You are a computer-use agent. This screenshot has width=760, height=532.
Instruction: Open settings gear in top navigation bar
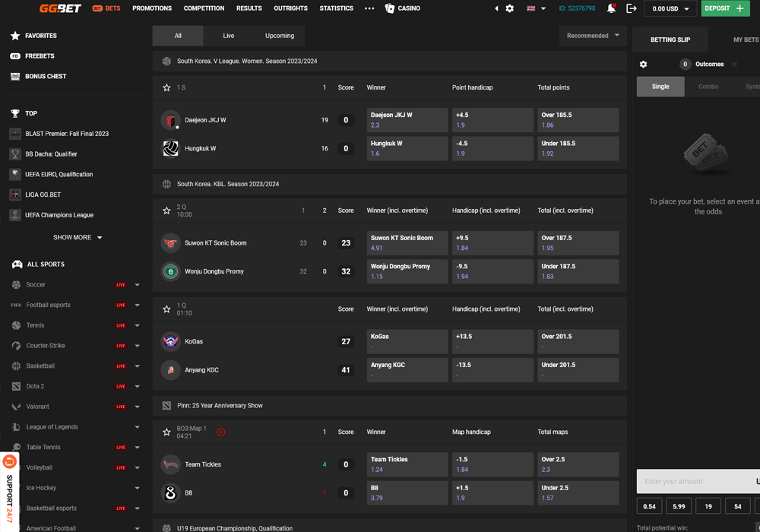tap(510, 8)
